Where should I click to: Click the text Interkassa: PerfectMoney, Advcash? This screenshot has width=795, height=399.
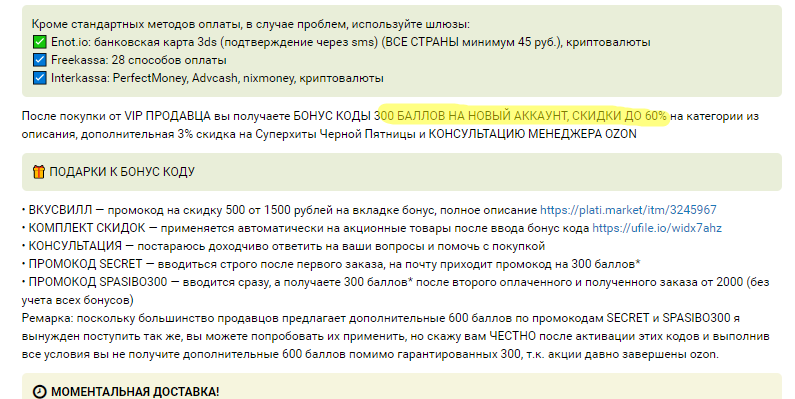pyautogui.click(x=145, y=78)
